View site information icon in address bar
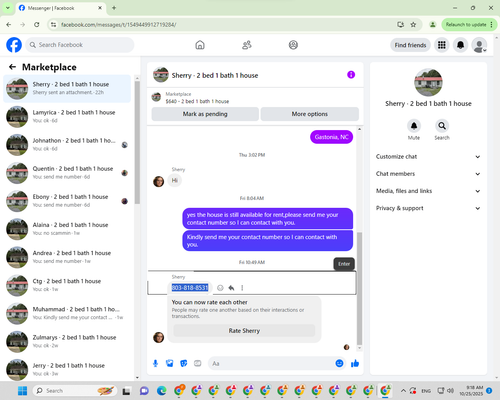Image resolution: width=500 pixels, height=400 pixels. tap(53, 24)
